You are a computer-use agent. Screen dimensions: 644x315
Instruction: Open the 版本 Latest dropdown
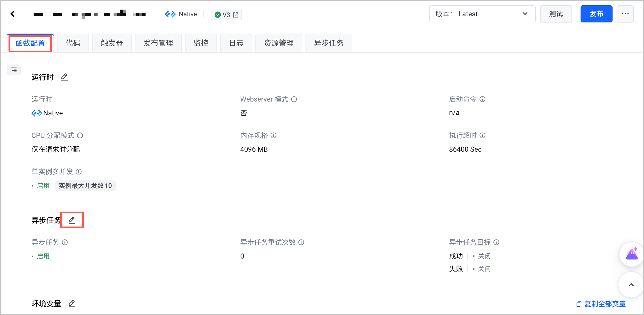click(x=482, y=14)
